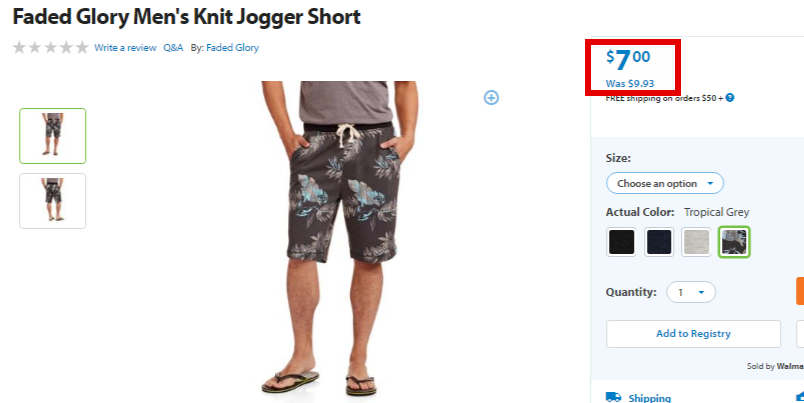Select the second back-view product thumbnail
The image size is (804, 403).
[53, 201]
